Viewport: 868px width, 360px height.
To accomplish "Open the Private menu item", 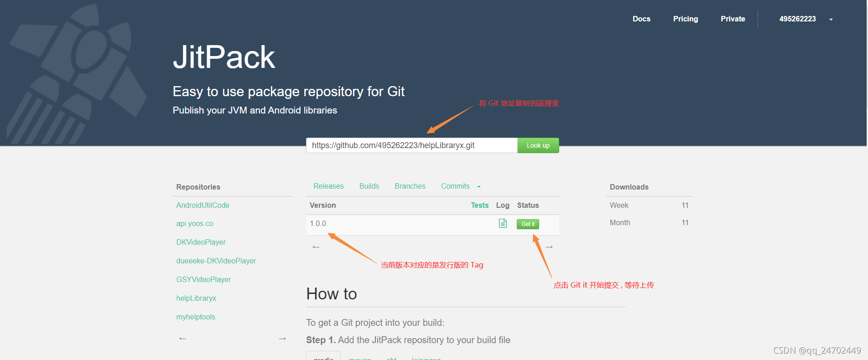I will point(733,19).
